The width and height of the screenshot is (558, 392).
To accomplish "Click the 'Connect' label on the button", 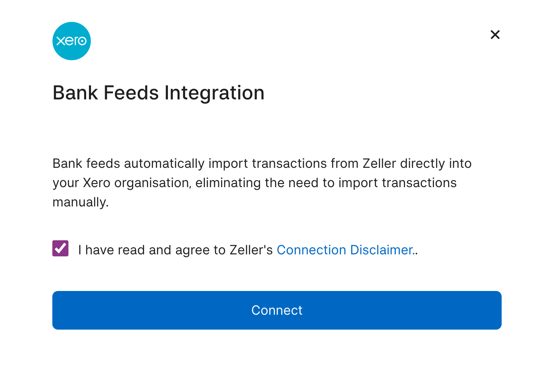I will pyautogui.click(x=277, y=310).
